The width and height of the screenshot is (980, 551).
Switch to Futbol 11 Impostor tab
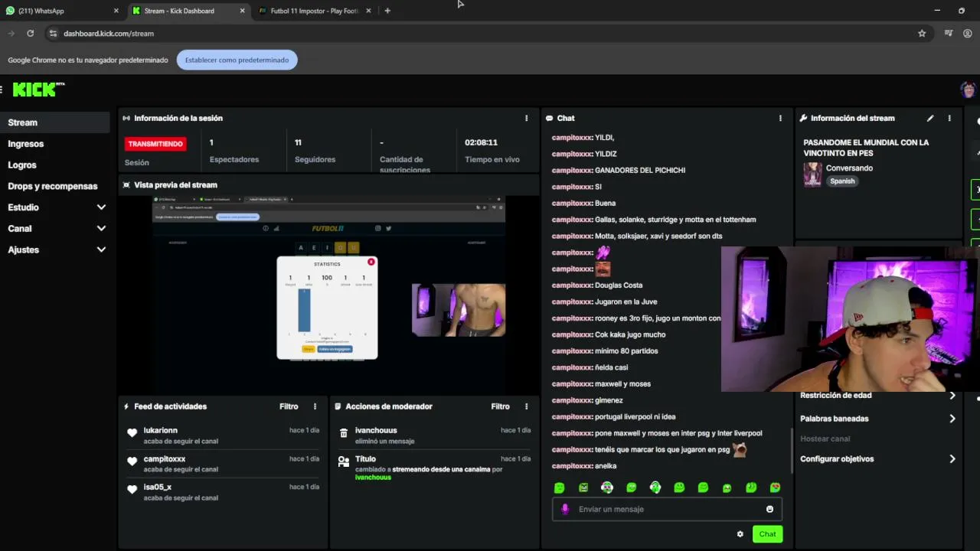(x=314, y=11)
